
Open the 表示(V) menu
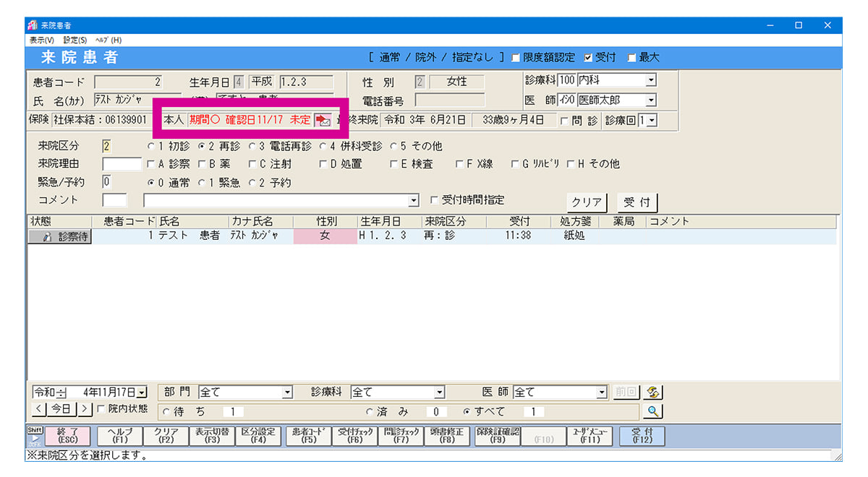[42, 40]
